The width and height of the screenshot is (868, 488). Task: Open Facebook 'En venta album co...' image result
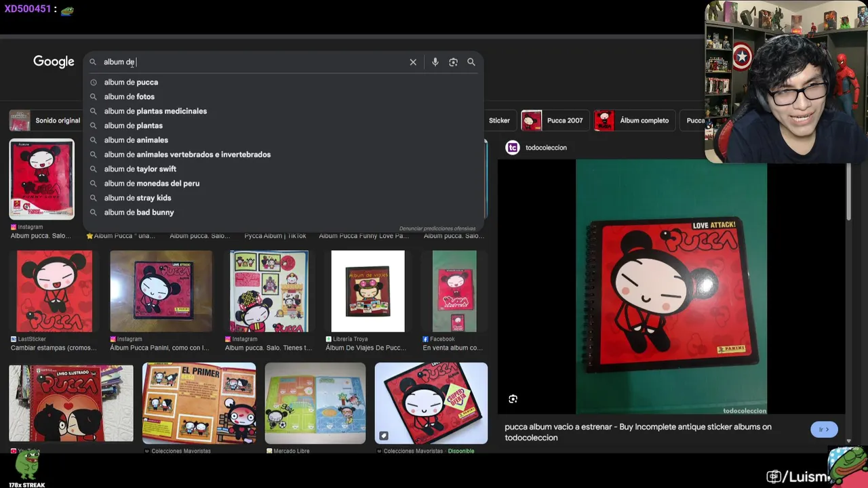point(454,291)
